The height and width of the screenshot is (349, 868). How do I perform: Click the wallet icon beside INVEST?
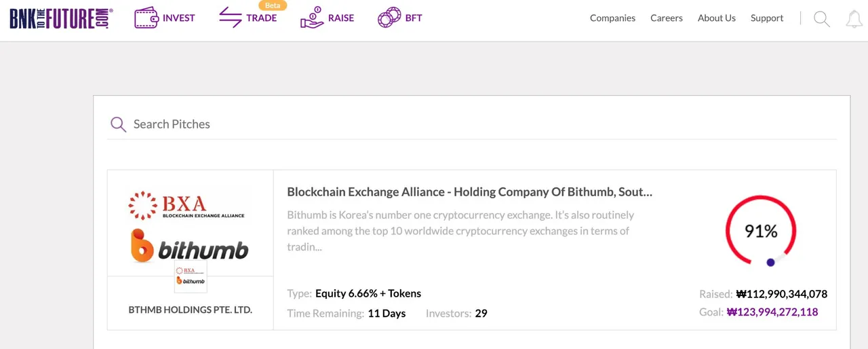point(146,18)
